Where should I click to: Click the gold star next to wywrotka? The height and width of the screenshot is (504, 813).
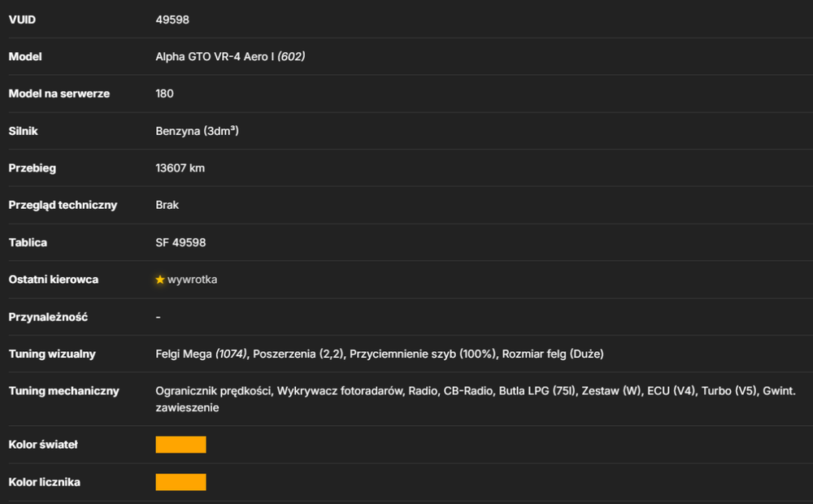(159, 280)
